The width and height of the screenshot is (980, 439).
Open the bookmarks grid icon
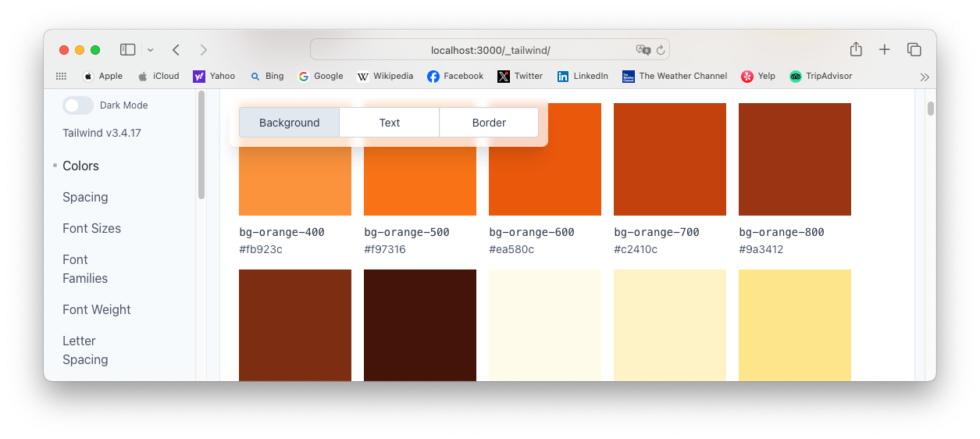click(61, 77)
